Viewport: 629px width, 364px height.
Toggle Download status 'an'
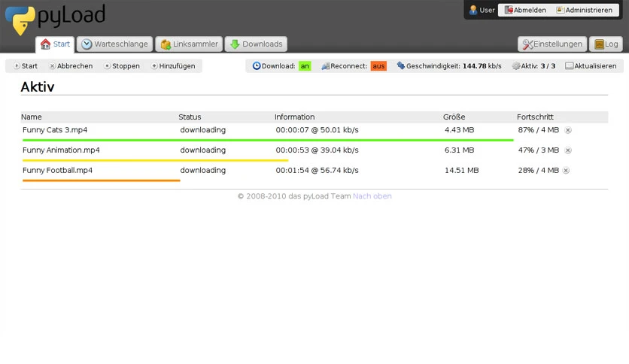(305, 66)
